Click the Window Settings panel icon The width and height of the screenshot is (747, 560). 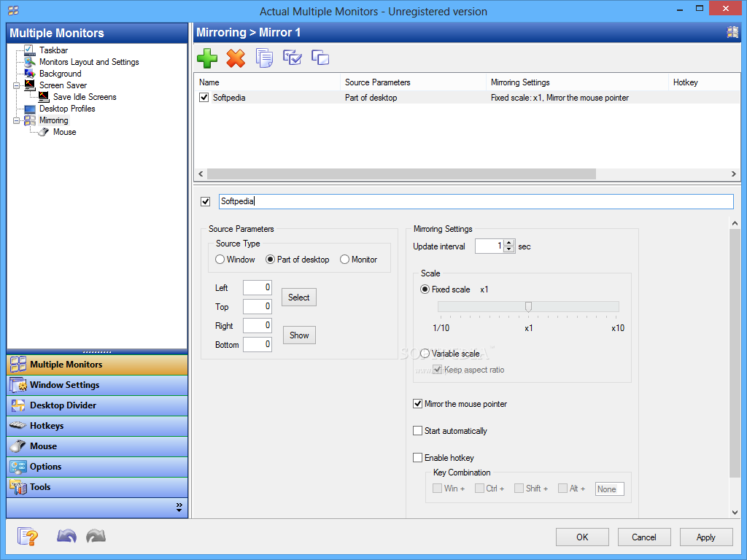pos(18,385)
